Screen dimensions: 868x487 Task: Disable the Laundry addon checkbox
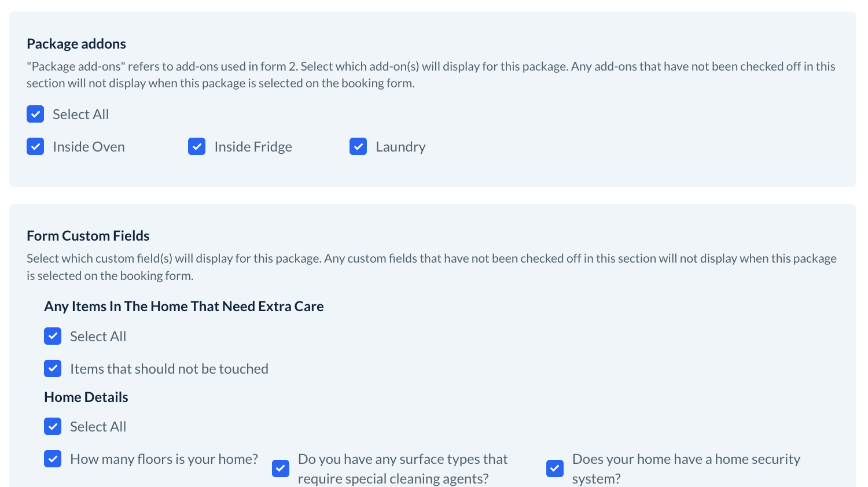[358, 146]
